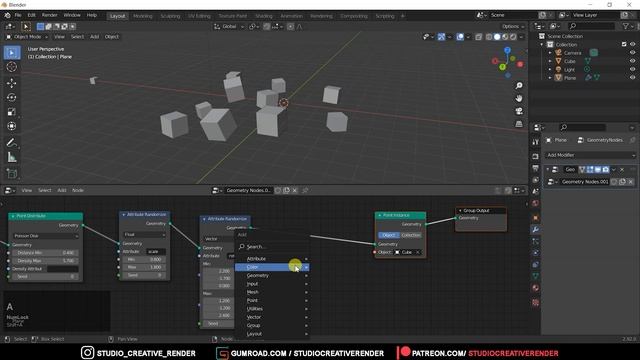Screen dimensions: 640x360
Task: Toggle Collection visibility eye
Action: pos(632,44)
